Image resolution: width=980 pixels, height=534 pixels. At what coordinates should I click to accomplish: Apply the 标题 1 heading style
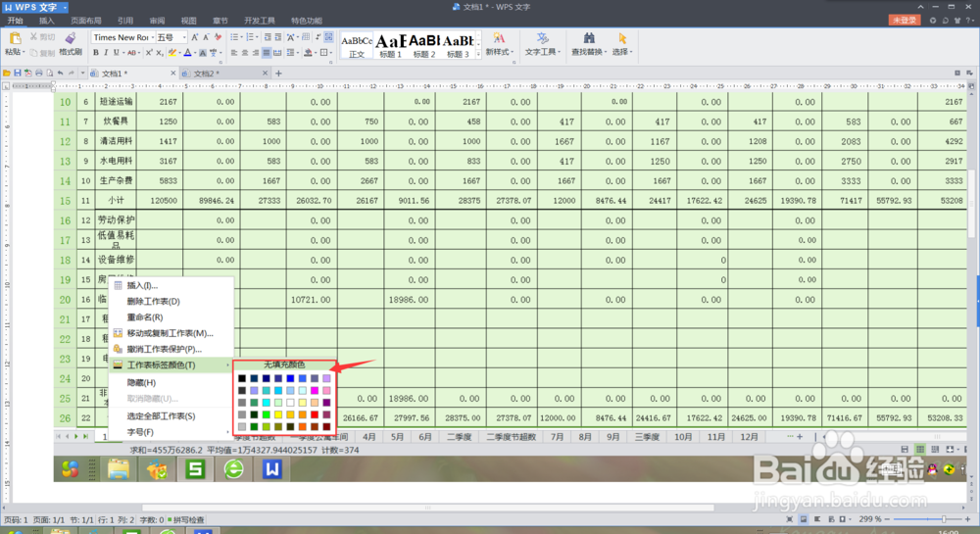391,46
